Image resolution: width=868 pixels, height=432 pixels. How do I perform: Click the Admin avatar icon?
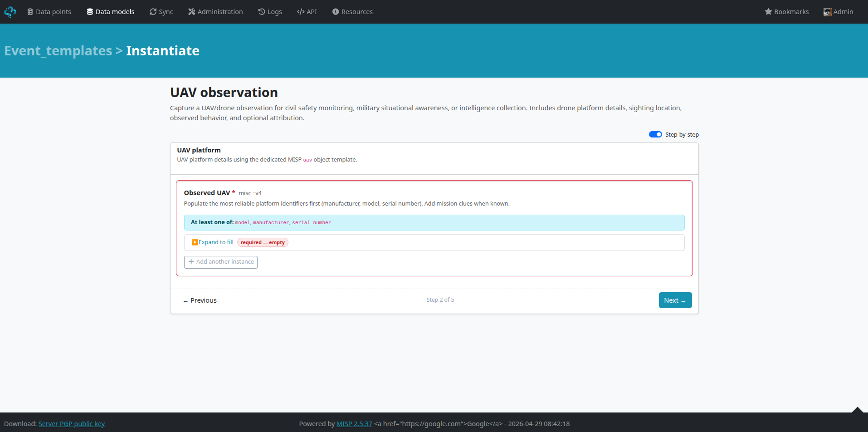pyautogui.click(x=827, y=12)
